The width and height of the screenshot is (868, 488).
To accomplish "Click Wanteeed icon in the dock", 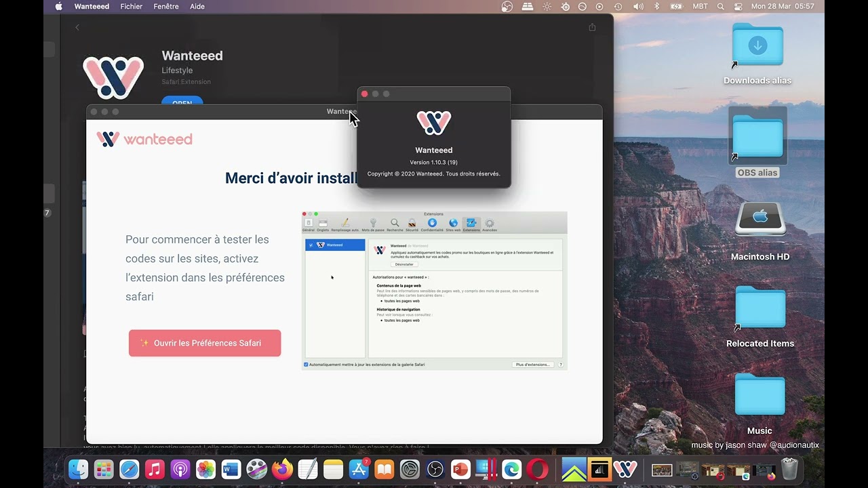I will (625, 469).
